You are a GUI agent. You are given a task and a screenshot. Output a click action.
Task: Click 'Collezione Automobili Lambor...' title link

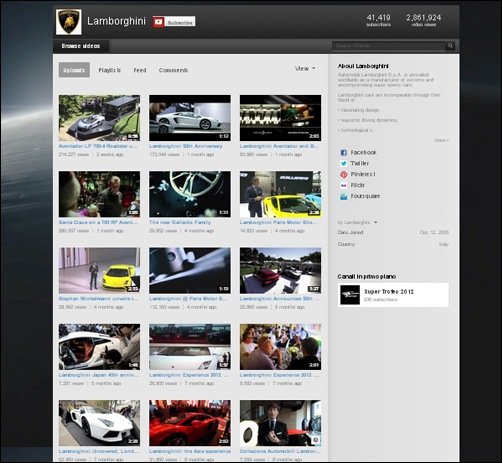point(280,451)
